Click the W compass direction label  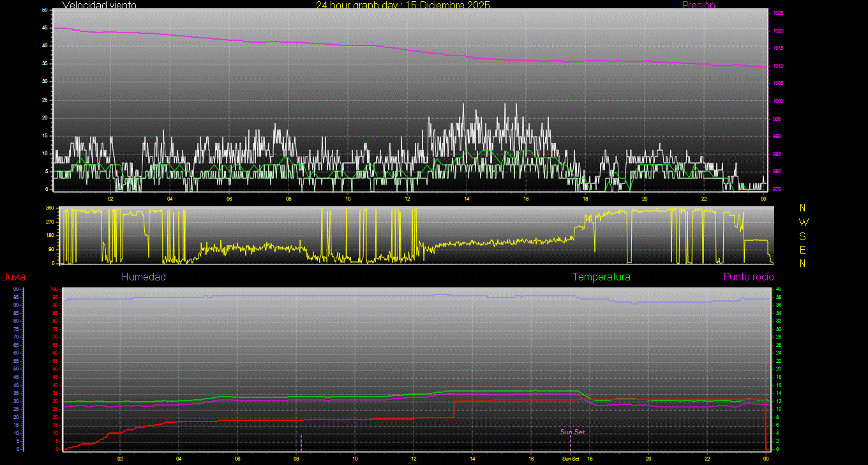pos(803,222)
